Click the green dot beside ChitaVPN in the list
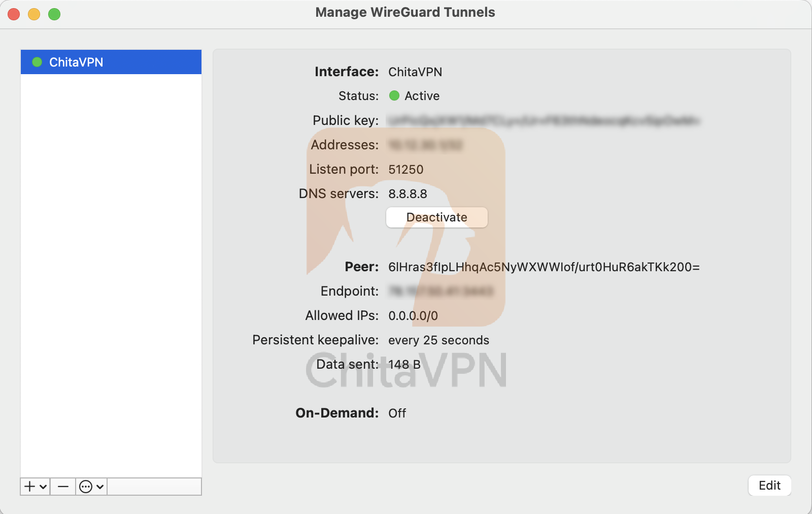This screenshot has width=812, height=514. 37,62
